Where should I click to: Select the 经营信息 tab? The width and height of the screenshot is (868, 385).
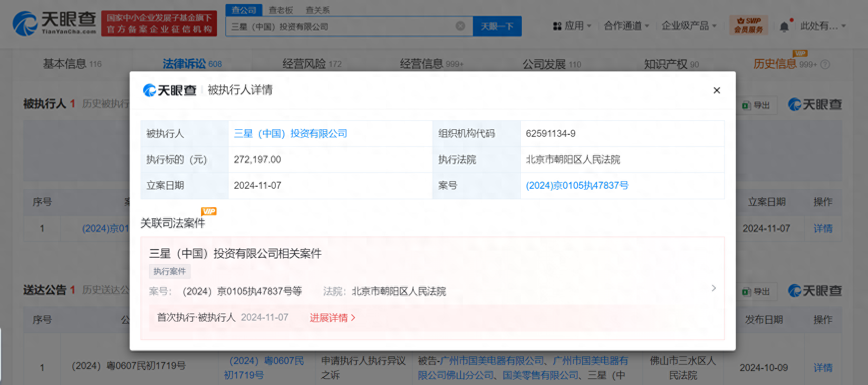coord(432,64)
